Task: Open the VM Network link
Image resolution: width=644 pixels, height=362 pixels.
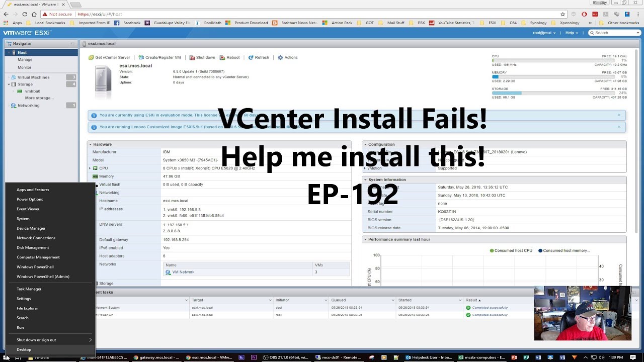Action: (183, 272)
